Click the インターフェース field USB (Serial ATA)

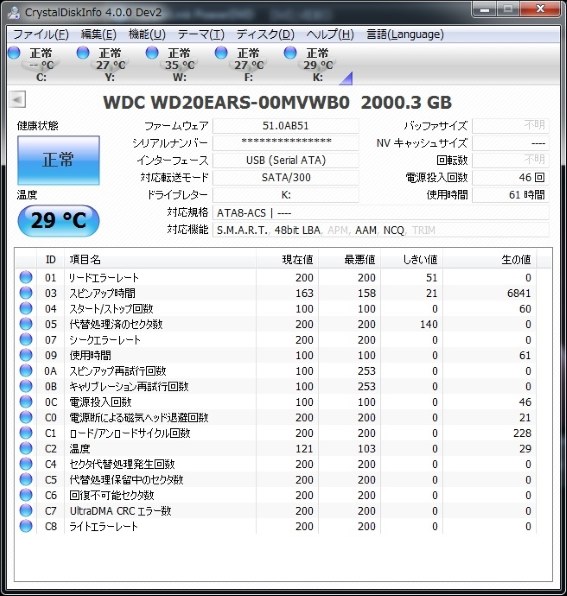tap(286, 160)
